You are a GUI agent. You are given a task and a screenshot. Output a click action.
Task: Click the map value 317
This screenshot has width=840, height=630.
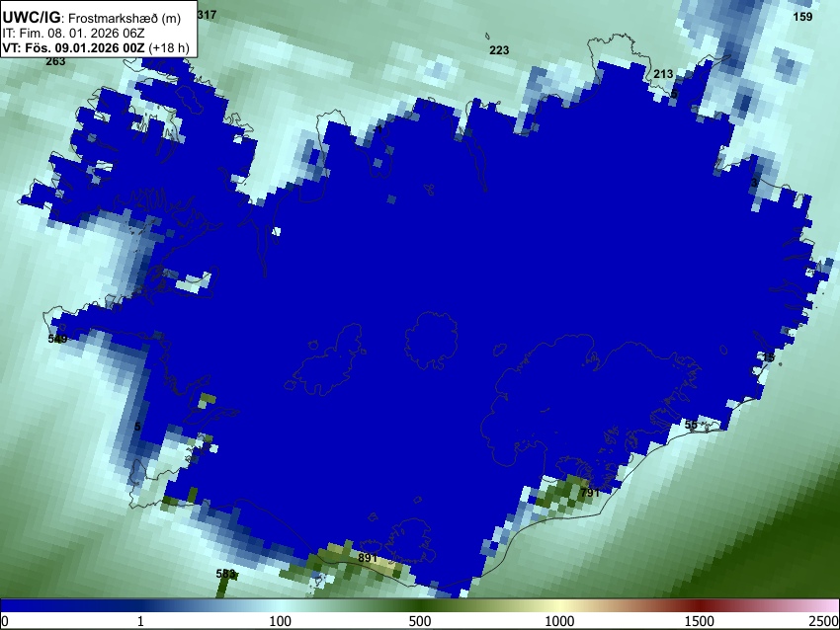[x=207, y=15]
